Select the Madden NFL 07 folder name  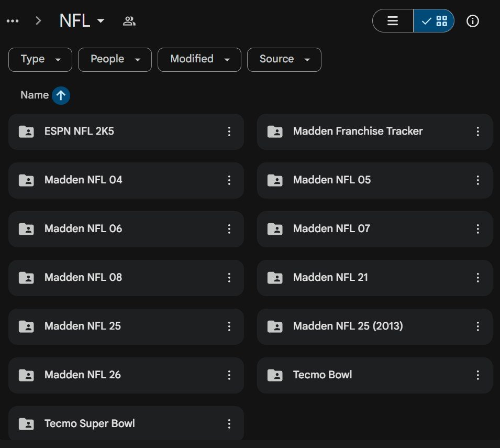pos(331,228)
